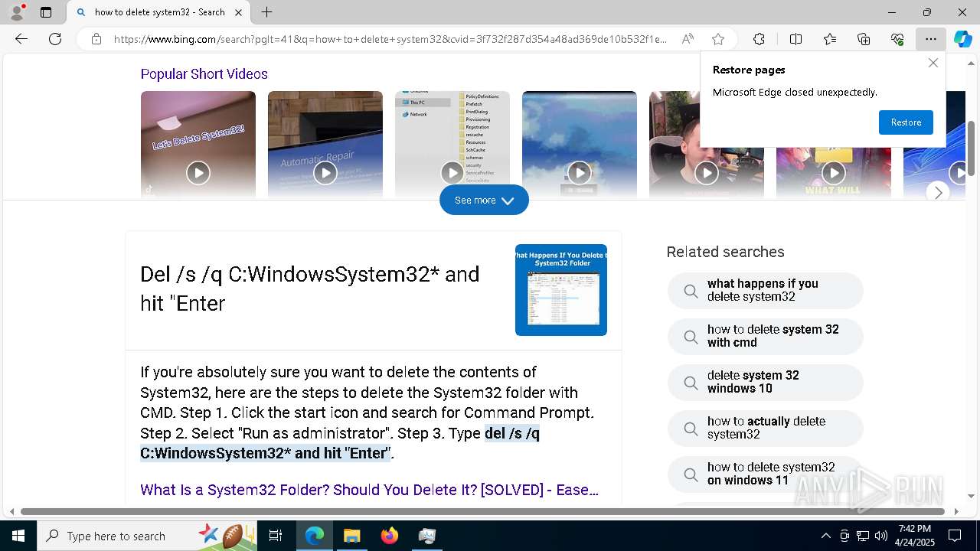
Task: Show next short videos arrow
Action: (938, 193)
